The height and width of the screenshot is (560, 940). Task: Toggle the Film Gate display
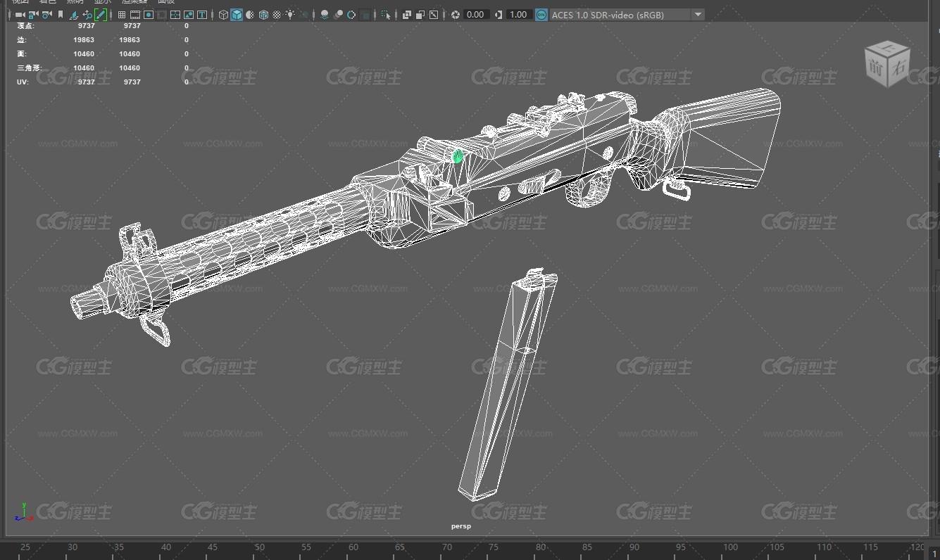tap(135, 14)
